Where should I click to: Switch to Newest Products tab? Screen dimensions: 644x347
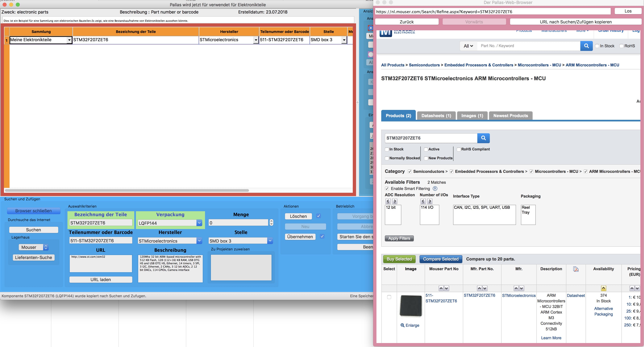point(511,116)
